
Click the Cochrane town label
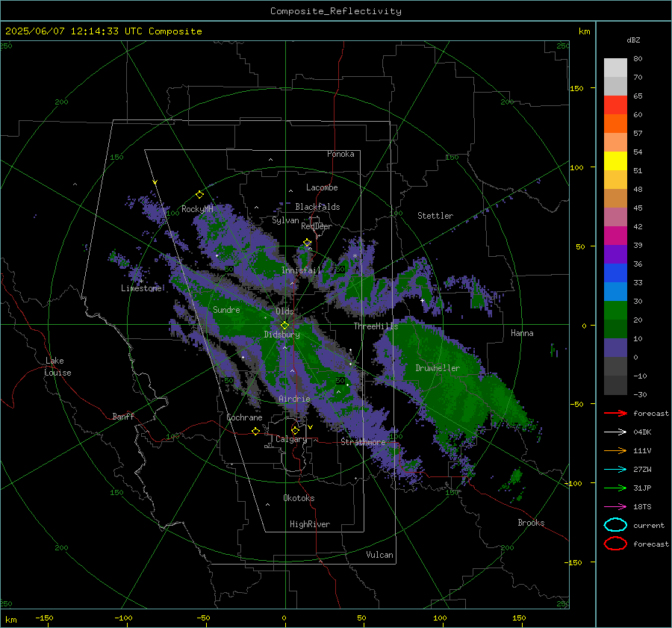tap(244, 417)
